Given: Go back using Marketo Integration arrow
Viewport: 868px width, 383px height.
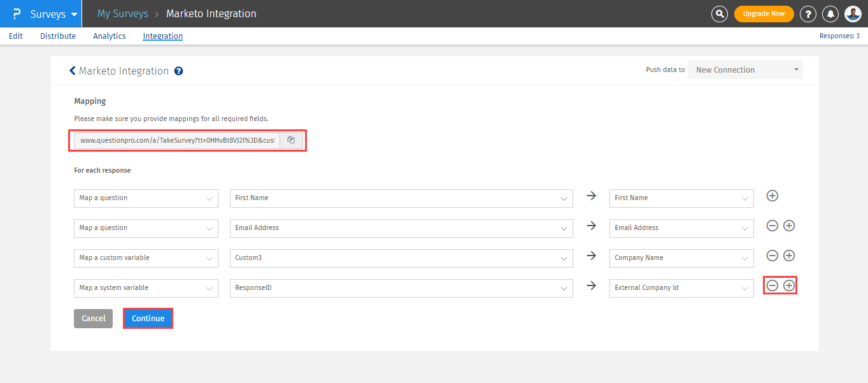Looking at the screenshot, I should (x=73, y=71).
